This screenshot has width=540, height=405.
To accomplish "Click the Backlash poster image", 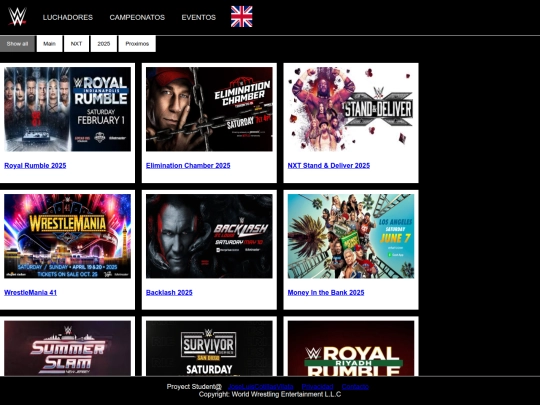I will pos(209,236).
